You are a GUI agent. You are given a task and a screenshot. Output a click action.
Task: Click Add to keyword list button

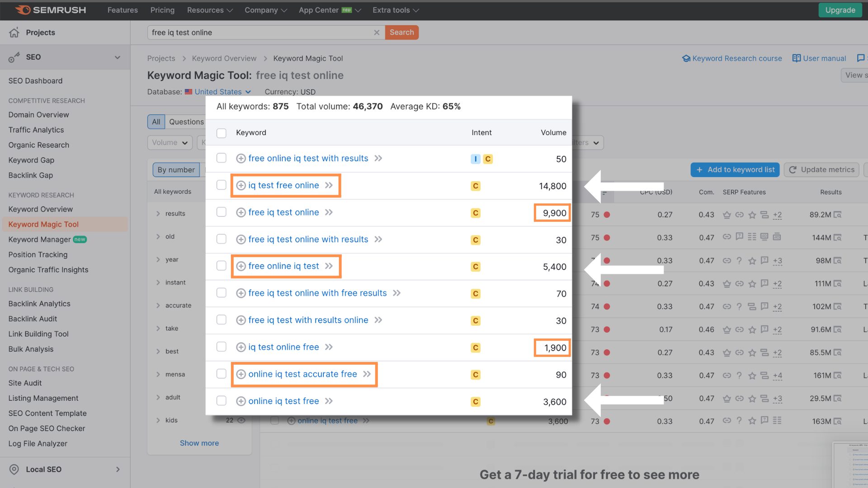click(x=735, y=170)
